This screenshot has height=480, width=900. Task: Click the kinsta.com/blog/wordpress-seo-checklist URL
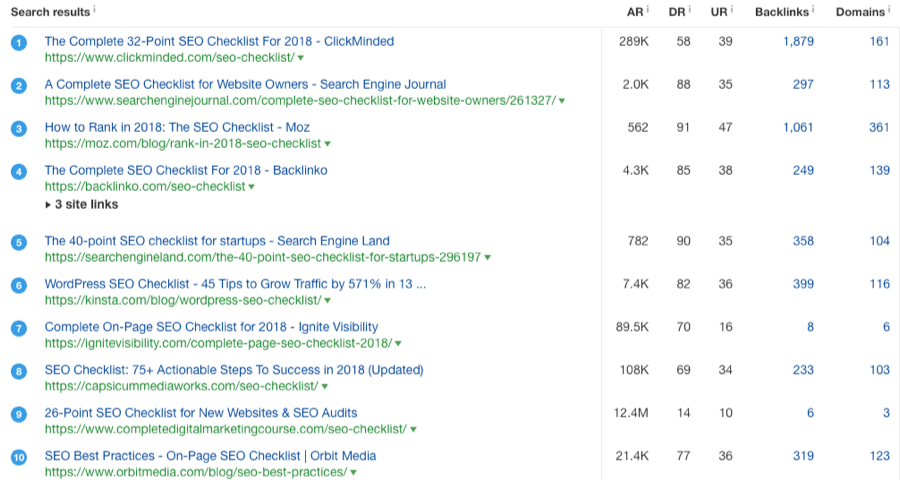click(183, 300)
